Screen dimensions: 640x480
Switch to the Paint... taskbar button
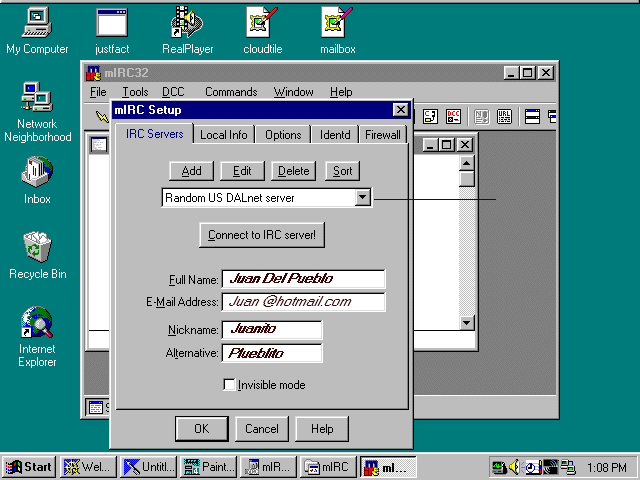[x=208, y=467]
